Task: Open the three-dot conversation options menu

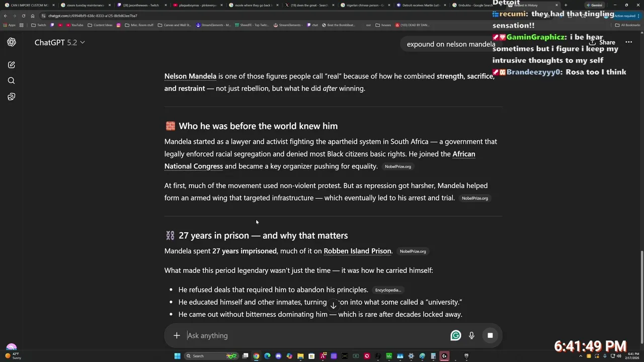Action: (x=628, y=42)
